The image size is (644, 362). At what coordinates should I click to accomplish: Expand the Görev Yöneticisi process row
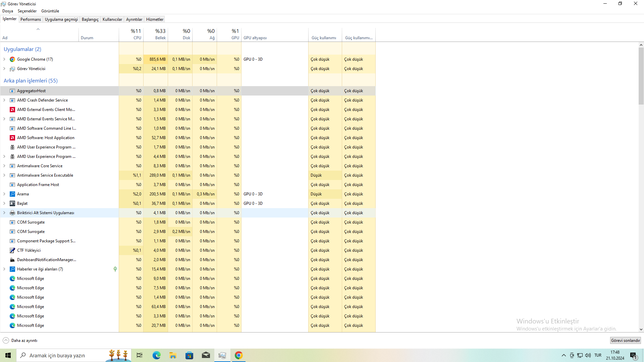click(4, 69)
